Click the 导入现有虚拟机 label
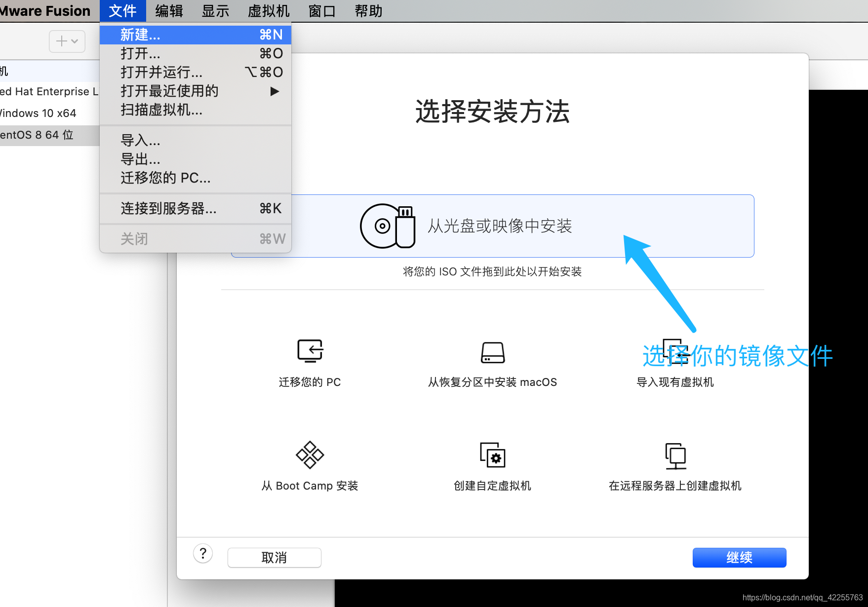868x607 pixels. 675,382
